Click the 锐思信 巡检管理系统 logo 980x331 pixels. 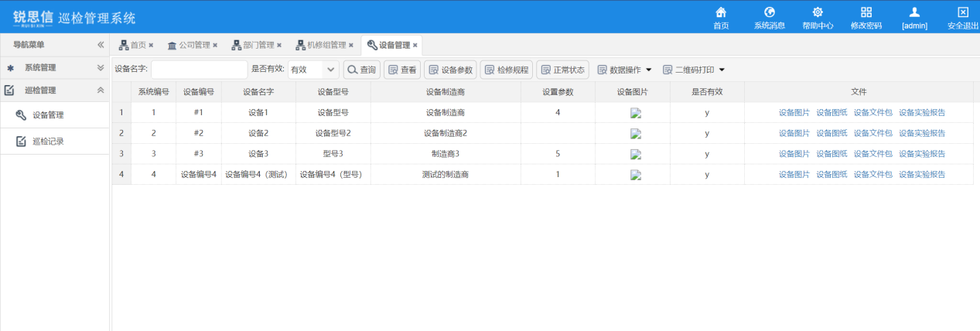(74, 17)
